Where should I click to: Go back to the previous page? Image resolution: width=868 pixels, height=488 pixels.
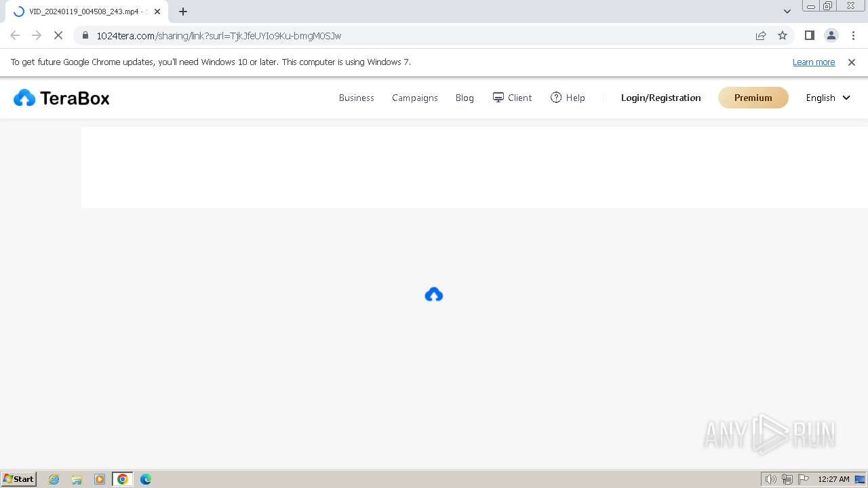[x=15, y=35]
